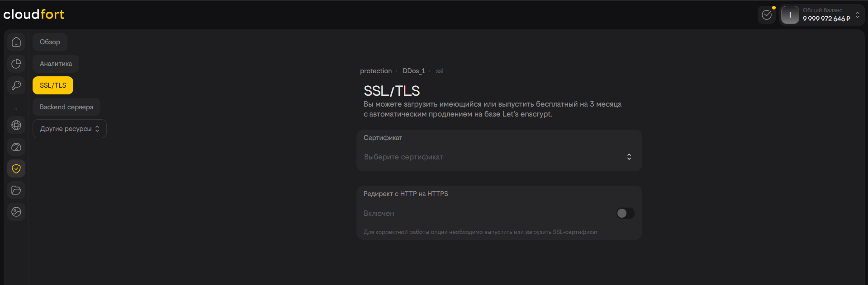Open the key icon in sidebar
Viewport: 868px width, 285px height.
coord(16,85)
